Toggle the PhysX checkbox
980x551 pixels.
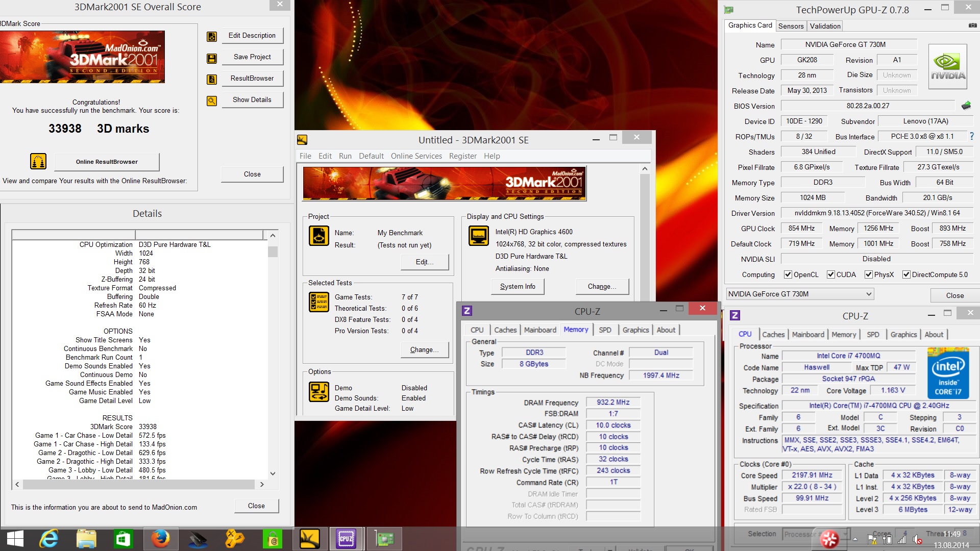point(868,274)
